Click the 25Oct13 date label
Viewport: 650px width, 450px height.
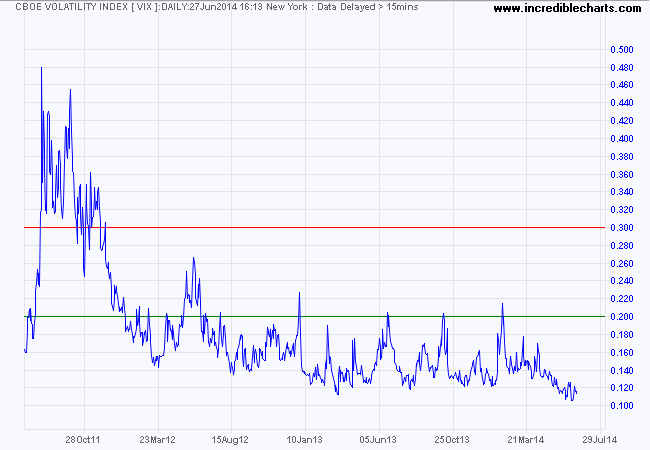(452, 440)
